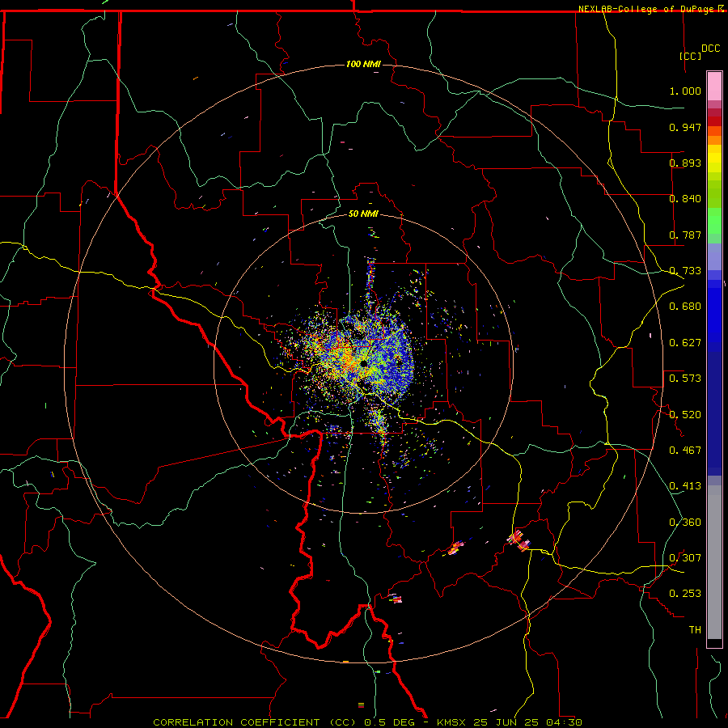Select the 0.787 scale value

[x=685, y=235]
